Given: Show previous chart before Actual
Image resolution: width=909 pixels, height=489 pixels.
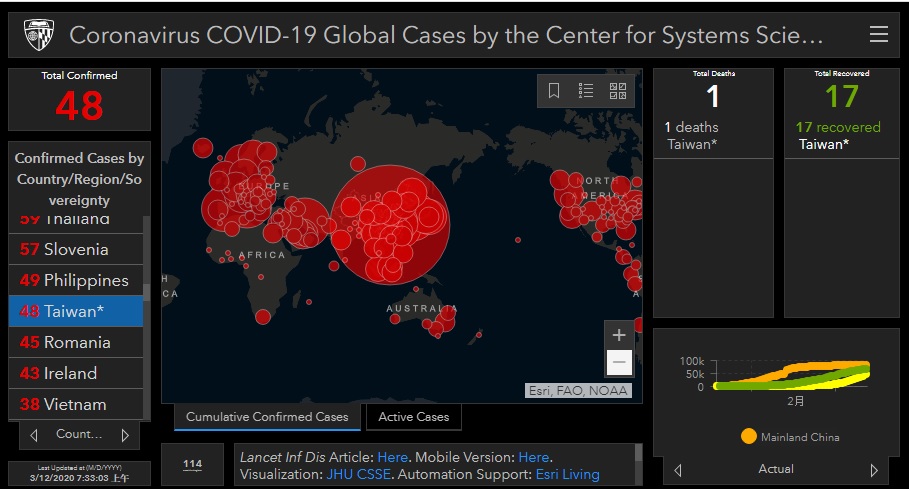Looking at the screenshot, I should pyautogui.click(x=679, y=470).
